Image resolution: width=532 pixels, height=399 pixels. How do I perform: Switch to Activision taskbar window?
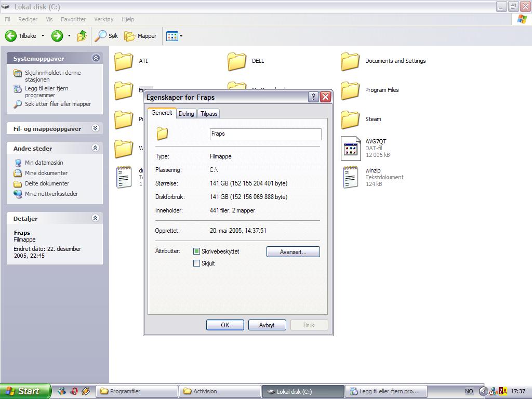(x=220, y=391)
